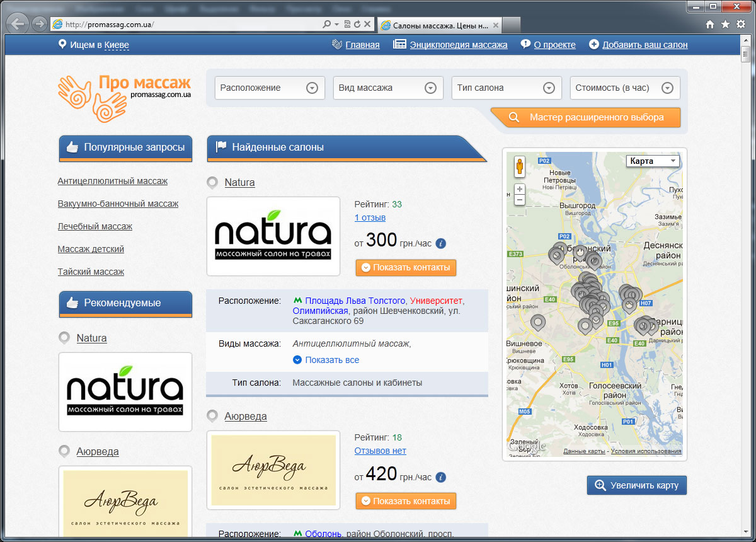Viewport: 756px width, 542px height.
Task: Open Вакуумно-банночный массаж link
Action: click(118, 204)
